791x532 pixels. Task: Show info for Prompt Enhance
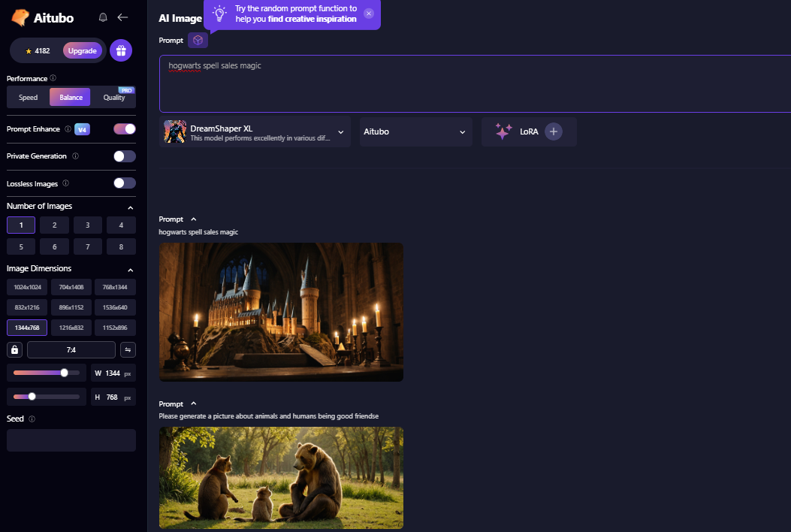pyautogui.click(x=68, y=129)
